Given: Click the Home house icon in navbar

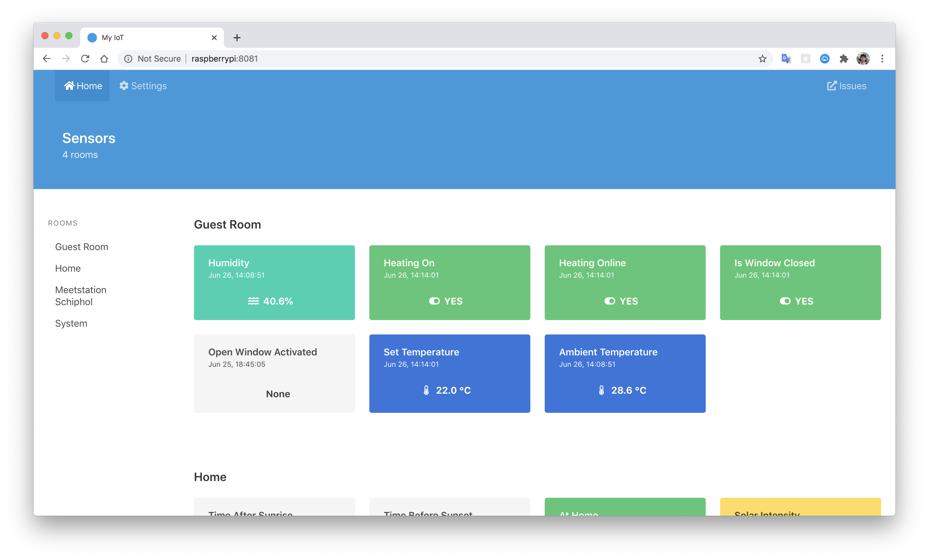Looking at the screenshot, I should (69, 86).
